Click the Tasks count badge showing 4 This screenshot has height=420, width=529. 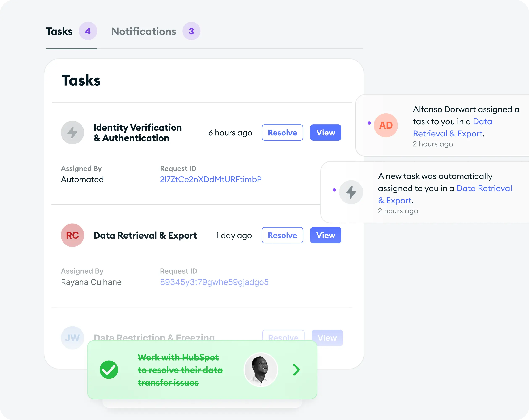pos(88,31)
